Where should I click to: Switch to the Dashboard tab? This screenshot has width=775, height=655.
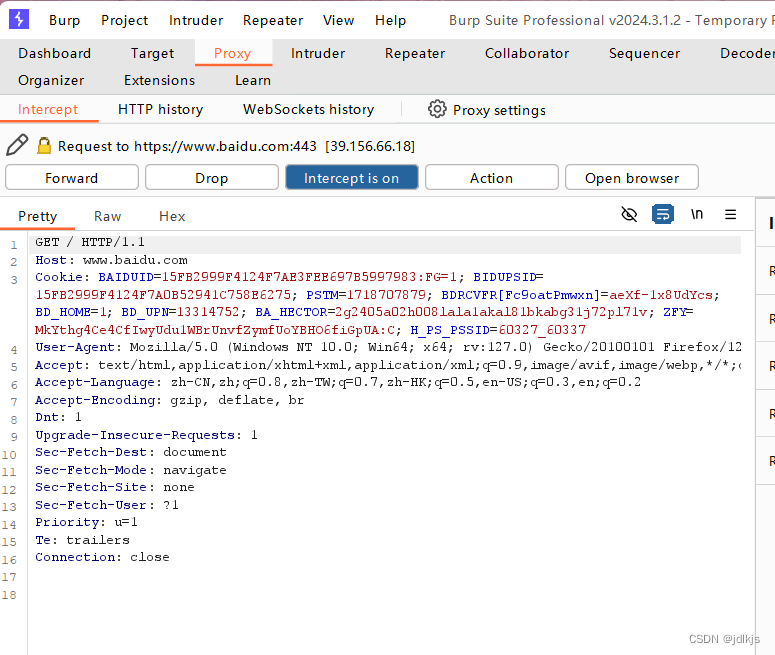54,53
